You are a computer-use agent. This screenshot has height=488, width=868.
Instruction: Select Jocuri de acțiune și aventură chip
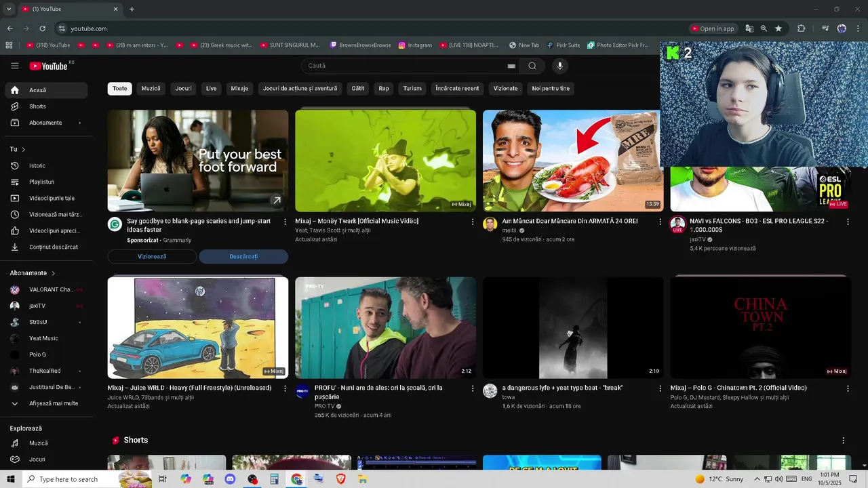[300, 89]
